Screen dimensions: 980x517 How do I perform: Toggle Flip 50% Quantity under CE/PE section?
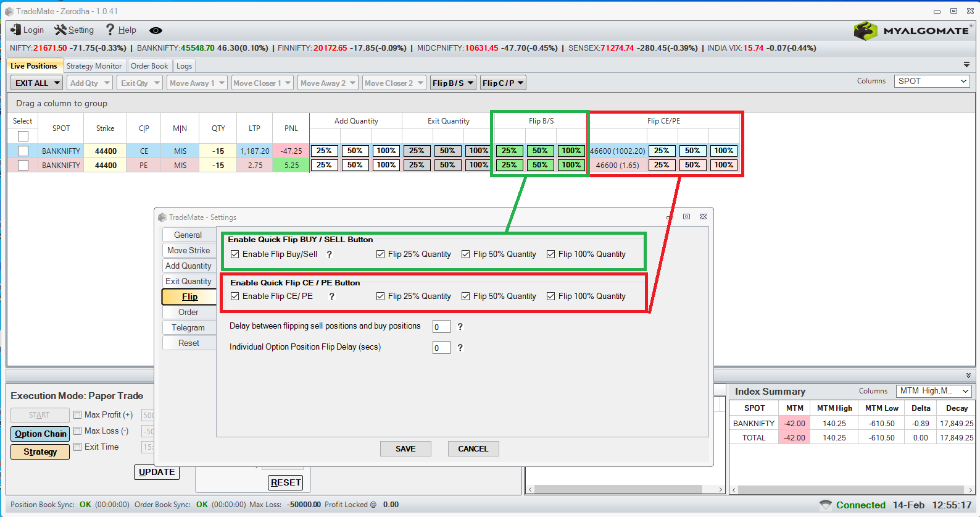[466, 296]
